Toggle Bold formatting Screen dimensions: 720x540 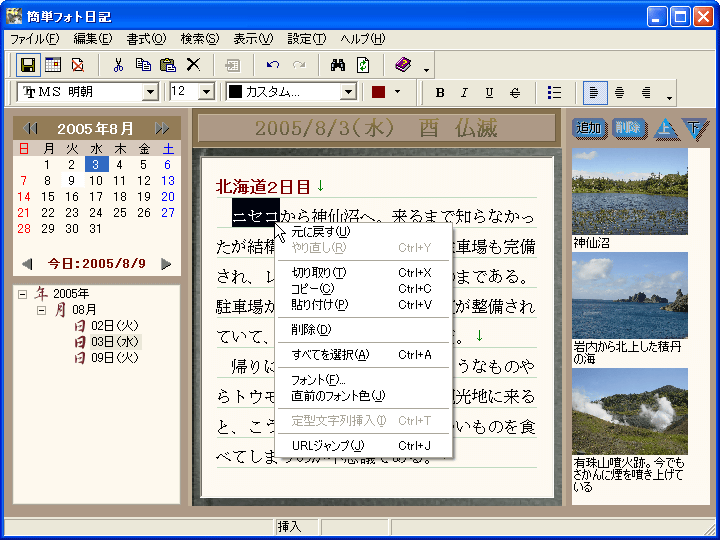pos(440,93)
